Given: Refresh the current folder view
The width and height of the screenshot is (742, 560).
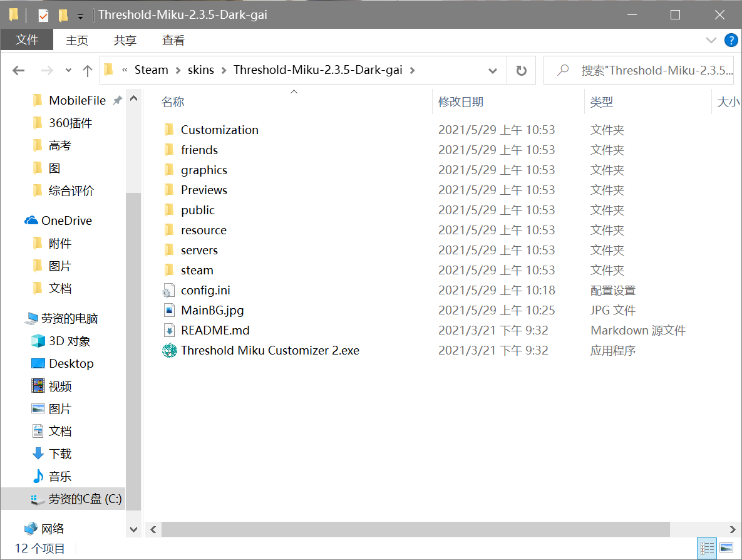Looking at the screenshot, I should pyautogui.click(x=521, y=71).
